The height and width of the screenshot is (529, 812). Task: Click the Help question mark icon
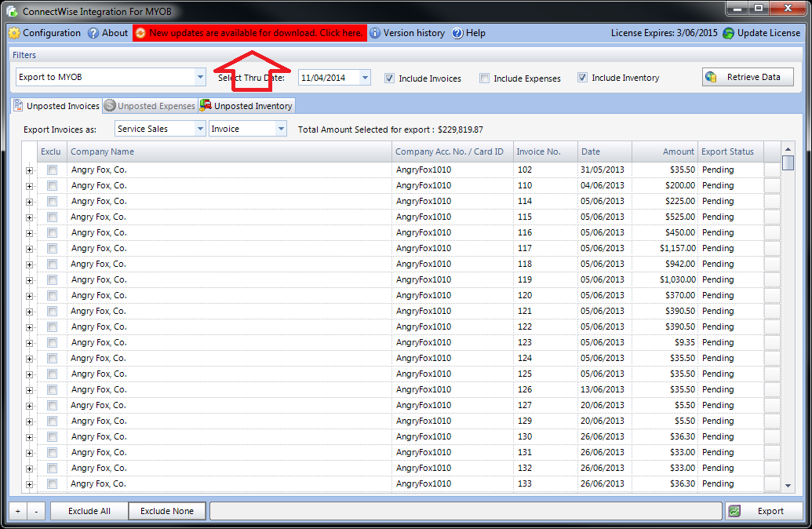pos(457,33)
